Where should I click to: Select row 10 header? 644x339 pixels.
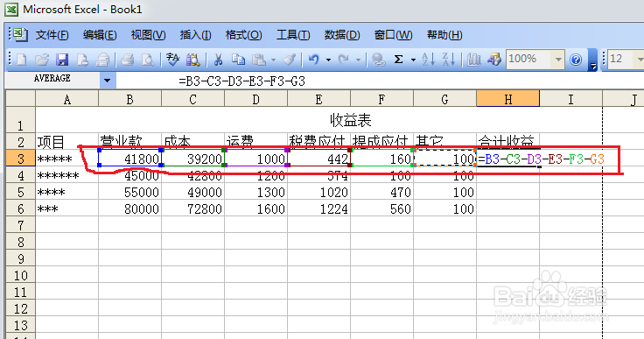pos(20,275)
